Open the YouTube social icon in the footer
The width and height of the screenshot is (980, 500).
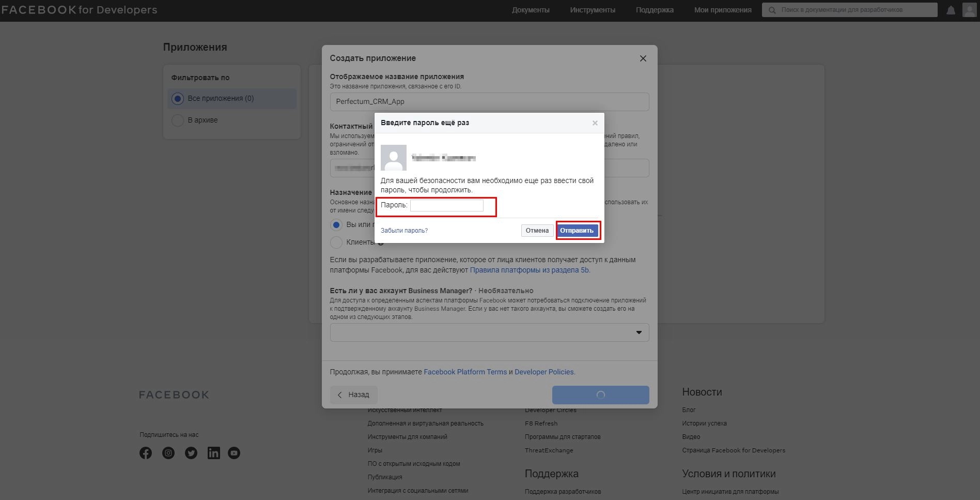tap(234, 453)
